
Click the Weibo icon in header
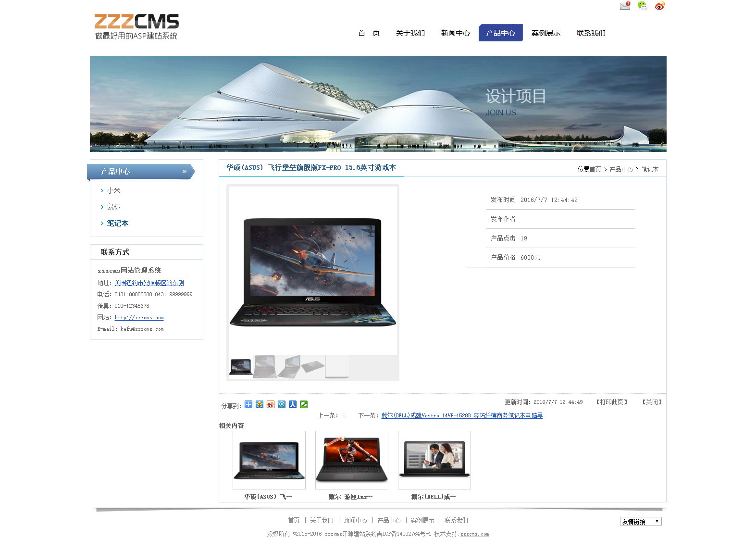[660, 6]
